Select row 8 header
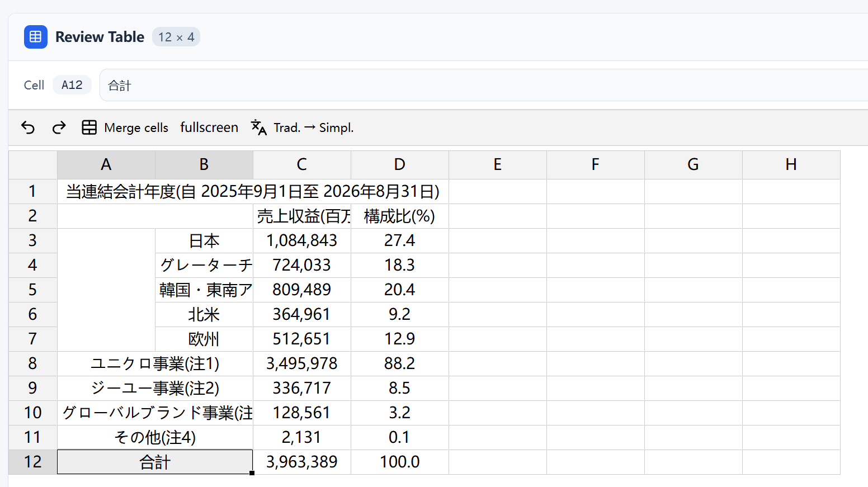The image size is (868, 487). [x=33, y=363]
